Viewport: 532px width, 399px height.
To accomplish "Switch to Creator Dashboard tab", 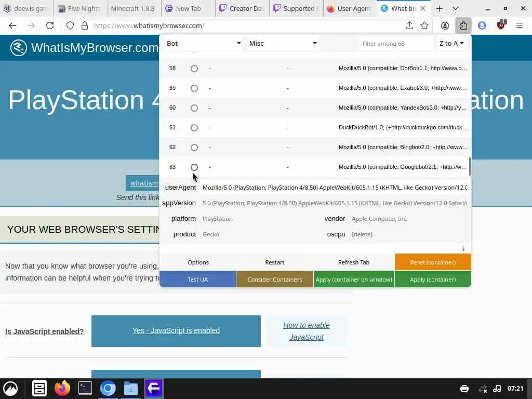I will click(x=242, y=8).
